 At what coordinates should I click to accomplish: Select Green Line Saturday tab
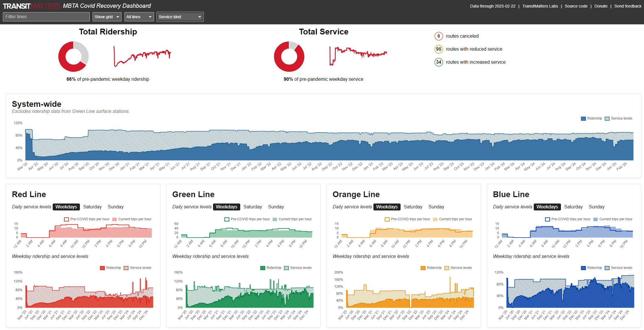(253, 207)
